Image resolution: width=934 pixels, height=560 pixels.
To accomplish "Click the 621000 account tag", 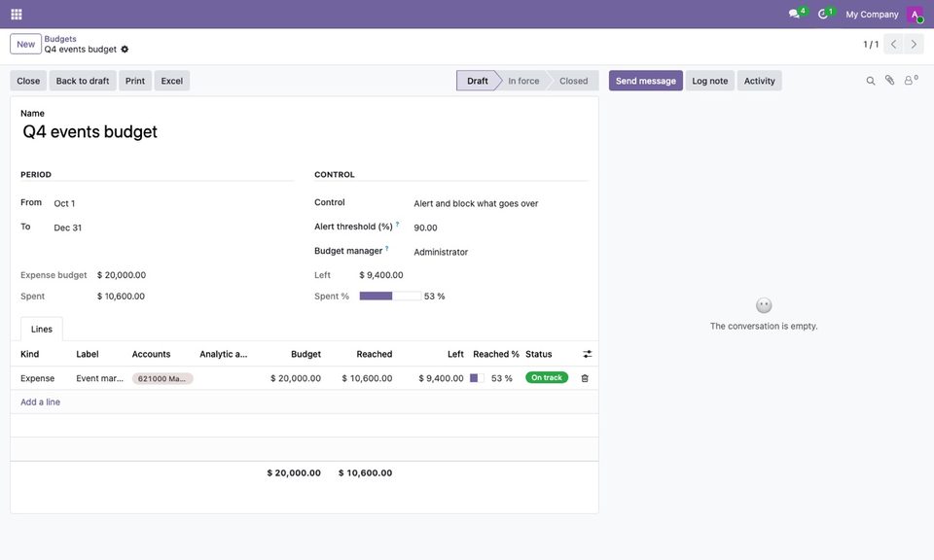I will [x=162, y=378].
